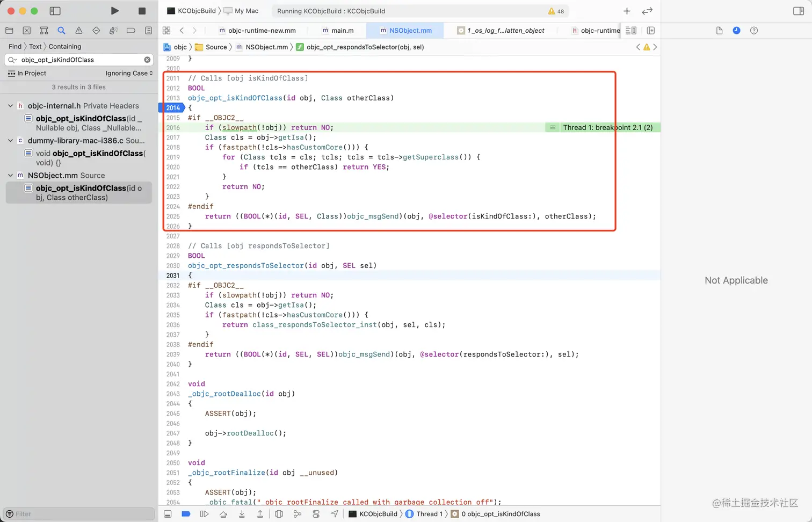Click Thread 1 in debug bar
Image resolution: width=812 pixels, height=522 pixels.
point(424,514)
